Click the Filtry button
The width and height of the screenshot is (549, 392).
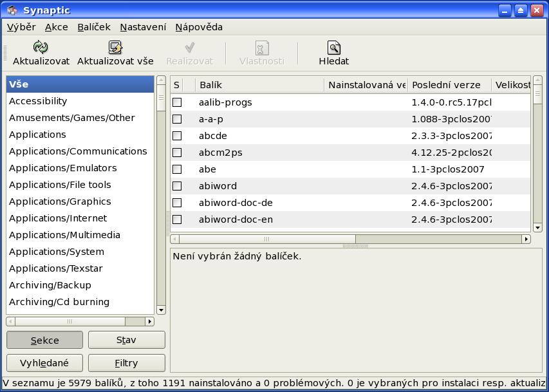click(126, 363)
